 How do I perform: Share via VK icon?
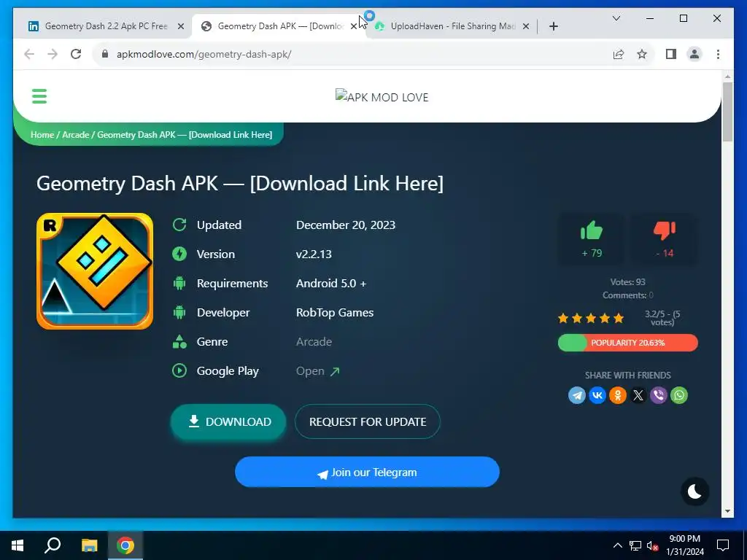597,395
